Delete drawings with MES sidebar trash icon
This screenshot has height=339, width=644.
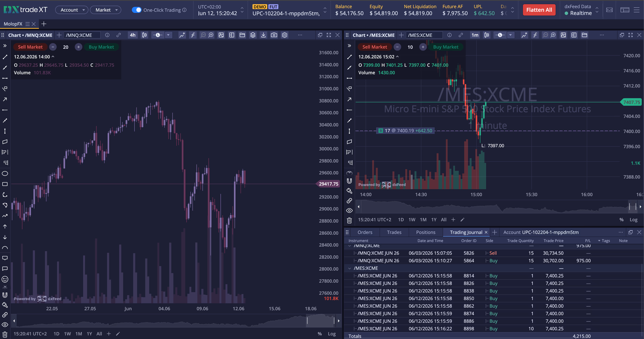coord(349,220)
